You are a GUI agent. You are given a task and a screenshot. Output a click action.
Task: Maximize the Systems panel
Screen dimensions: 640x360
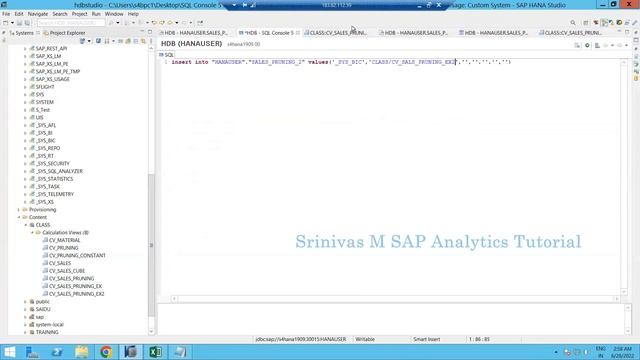pyautogui.click(x=150, y=32)
